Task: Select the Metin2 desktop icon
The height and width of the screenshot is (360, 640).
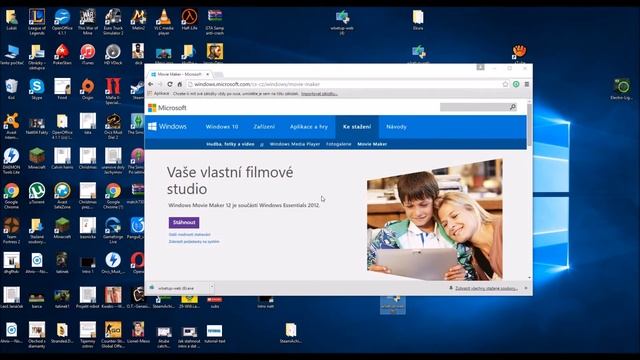Action: point(138,20)
